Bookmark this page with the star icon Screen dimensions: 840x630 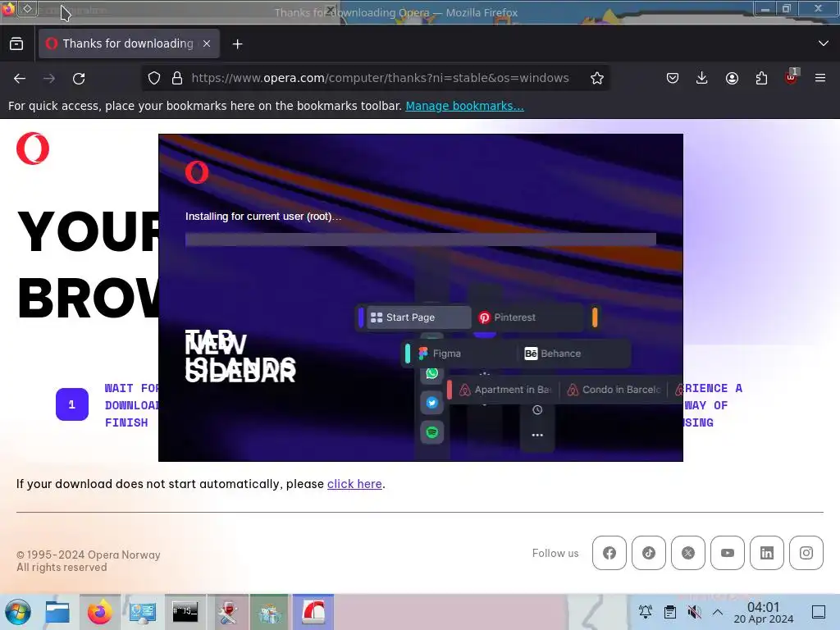tap(597, 78)
